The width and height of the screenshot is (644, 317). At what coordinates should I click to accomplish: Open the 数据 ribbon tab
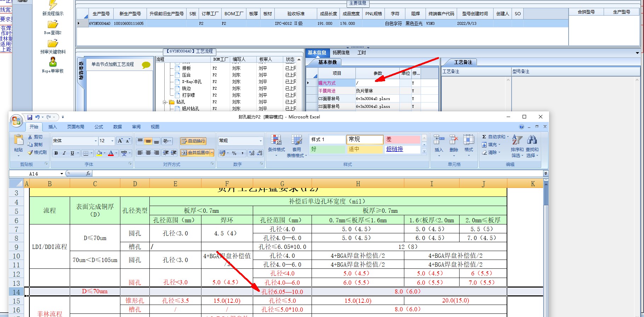[x=118, y=127]
